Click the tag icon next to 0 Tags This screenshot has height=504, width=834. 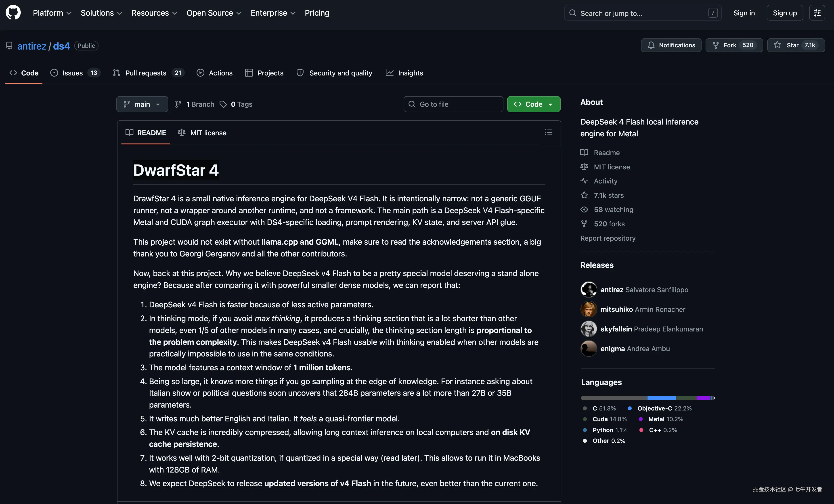223,104
